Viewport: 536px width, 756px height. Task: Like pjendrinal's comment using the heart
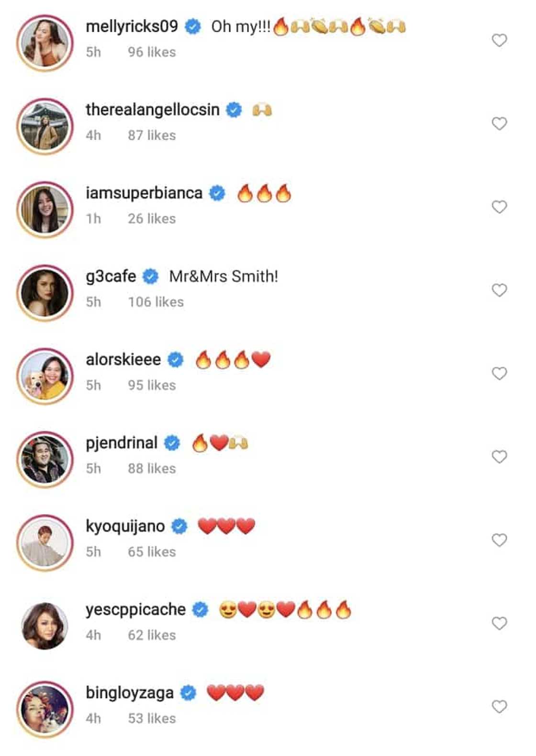(x=499, y=457)
